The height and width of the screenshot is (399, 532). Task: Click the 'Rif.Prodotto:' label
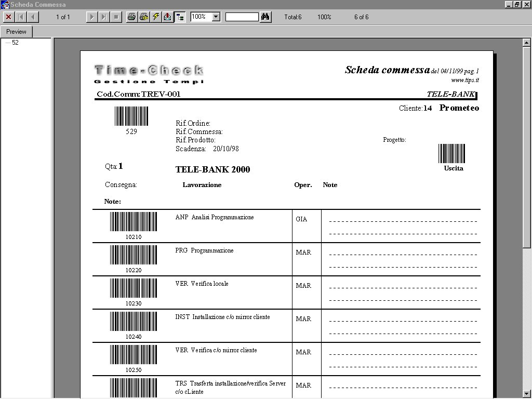(x=195, y=140)
